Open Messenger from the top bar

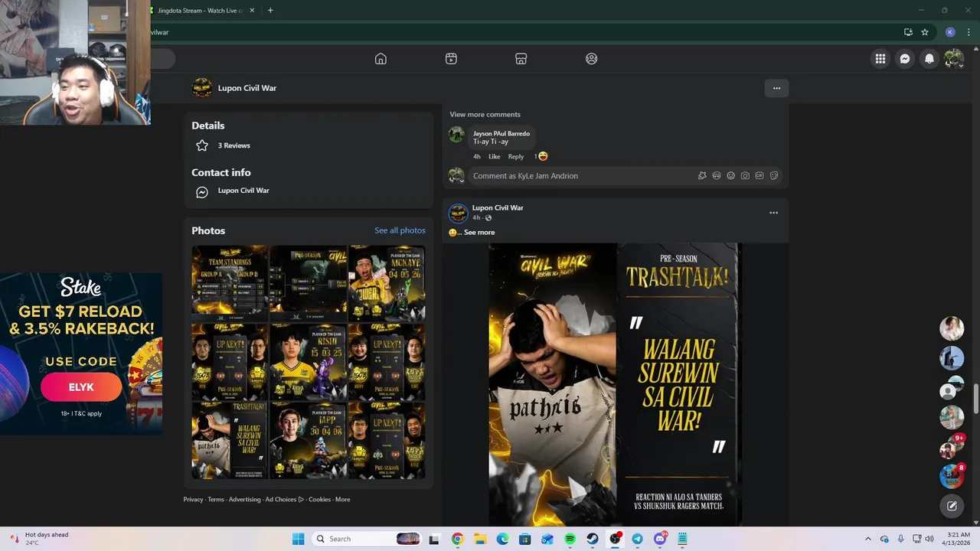[905, 59]
